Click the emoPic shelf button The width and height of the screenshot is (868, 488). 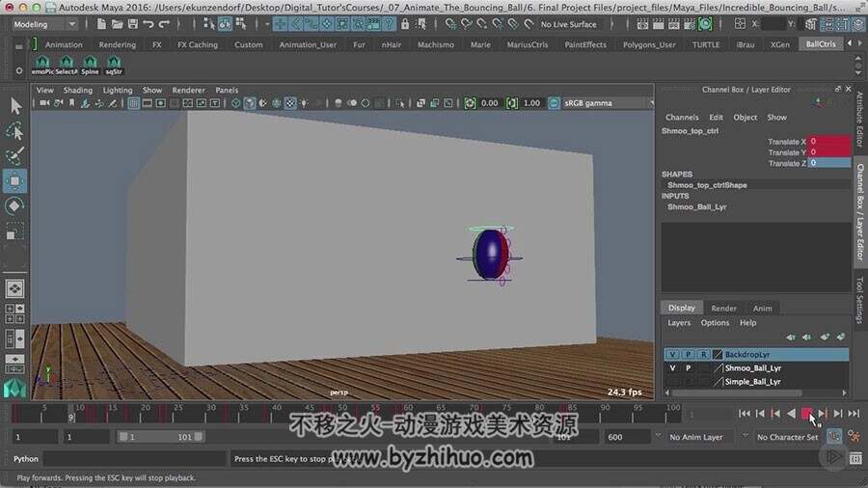point(42,66)
